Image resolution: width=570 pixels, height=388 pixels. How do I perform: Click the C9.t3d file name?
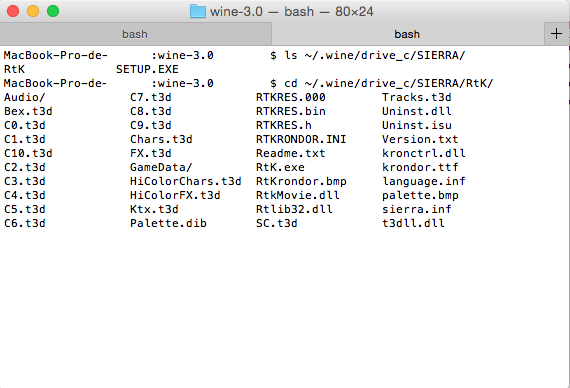151,125
